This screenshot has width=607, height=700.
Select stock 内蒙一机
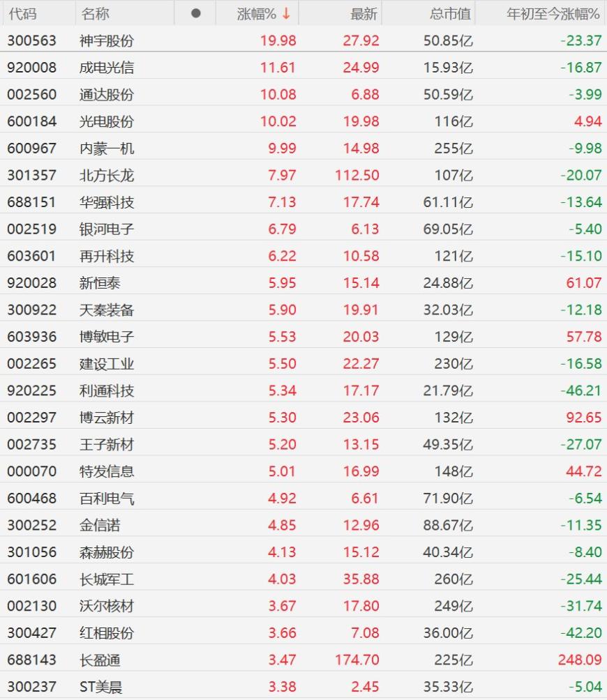pos(107,149)
